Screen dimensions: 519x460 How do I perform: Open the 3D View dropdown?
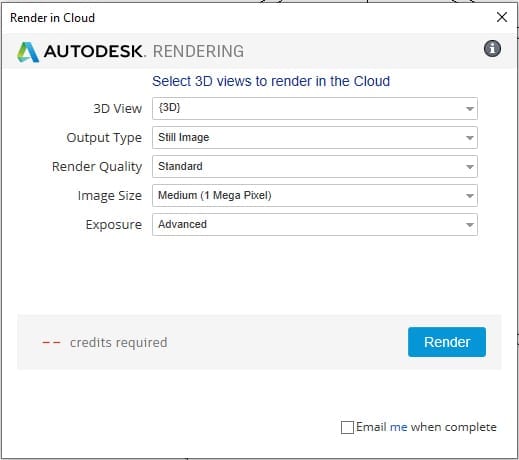point(315,109)
